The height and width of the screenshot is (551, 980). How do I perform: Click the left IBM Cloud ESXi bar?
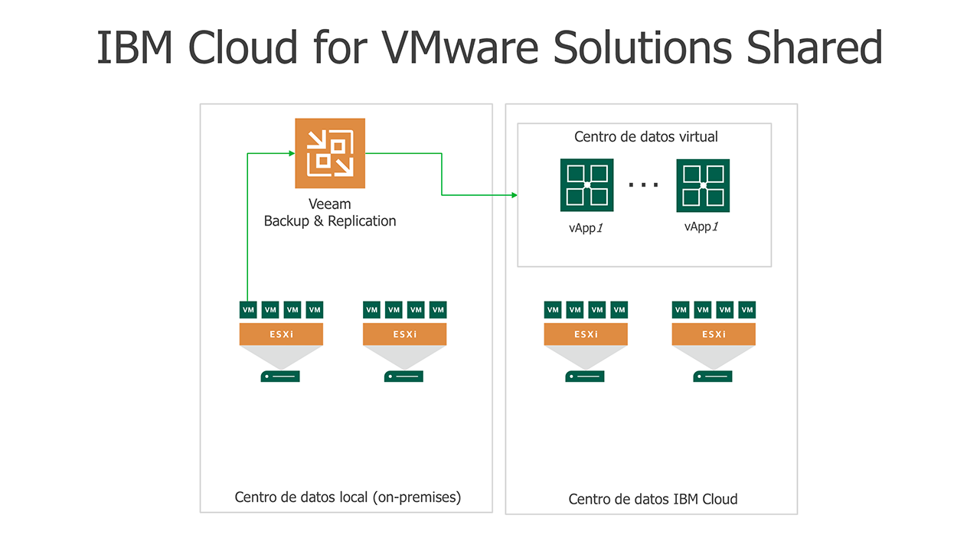(586, 334)
